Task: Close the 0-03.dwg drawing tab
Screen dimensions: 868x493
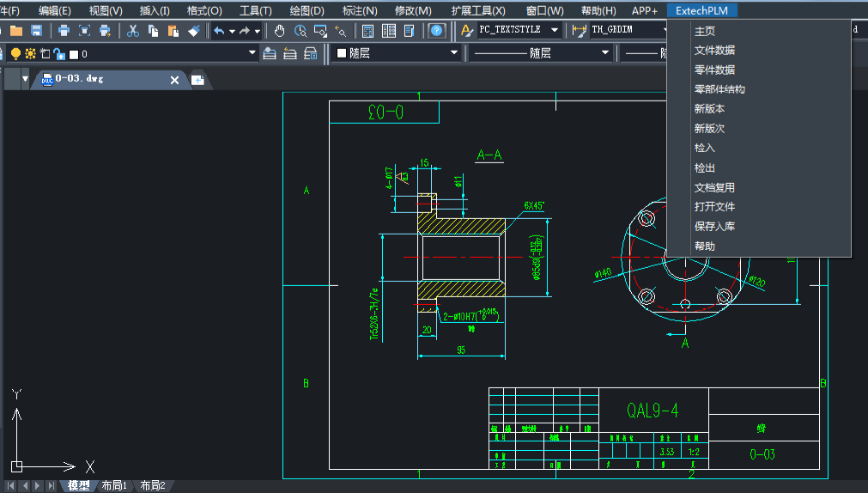Action: tap(175, 80)
